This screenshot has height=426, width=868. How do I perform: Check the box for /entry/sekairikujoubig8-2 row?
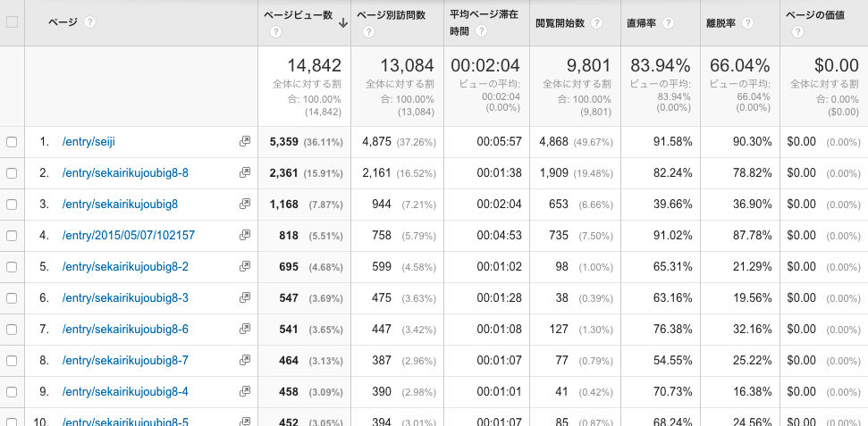click(x=12, y=267)
